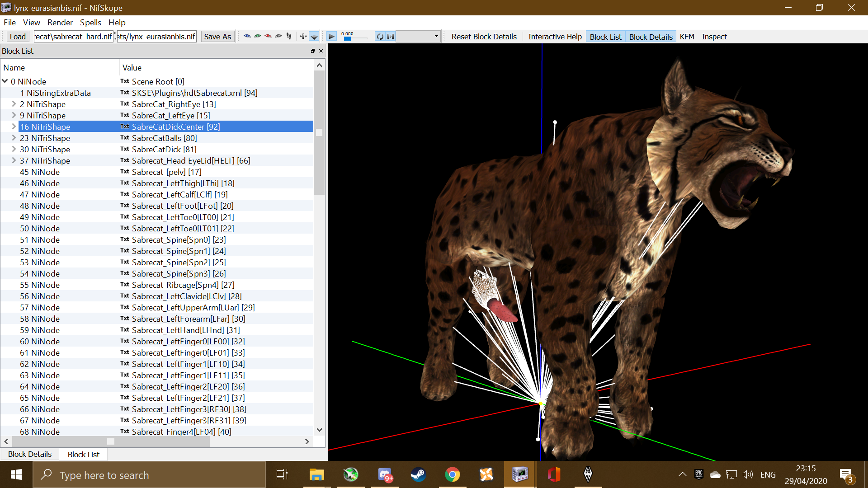Open the File menu
Viewport: 868px width, 488px height.
coord(9,22)
